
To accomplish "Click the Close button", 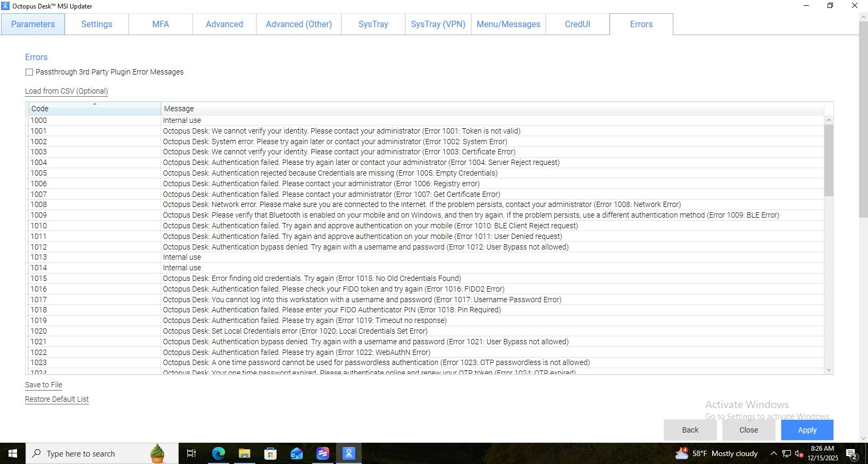I will tap(749, 430).
